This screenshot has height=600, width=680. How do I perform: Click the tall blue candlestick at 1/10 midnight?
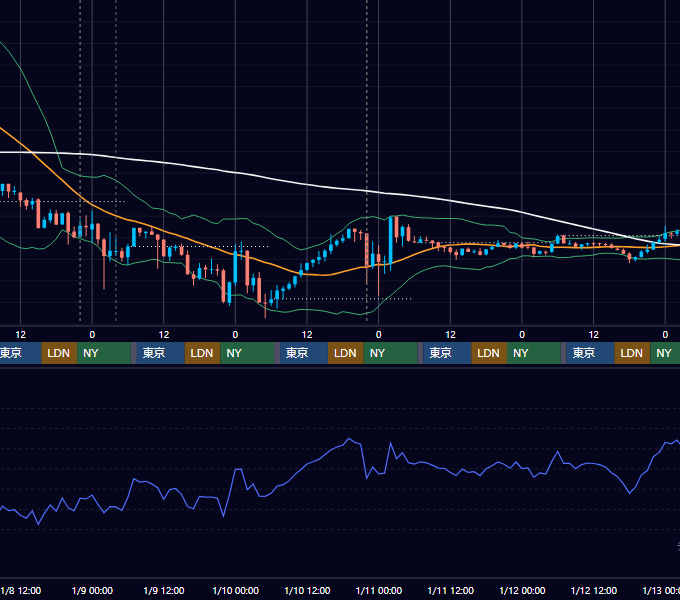235,267
